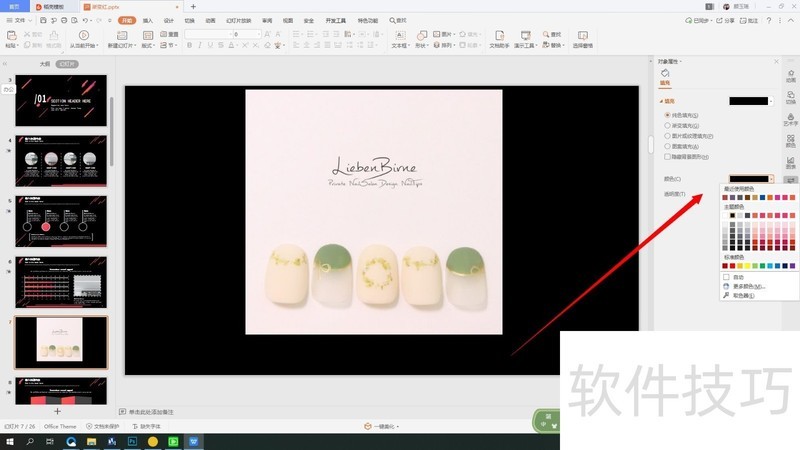Open the Chart side panel icon
800x450 pixels.
[790, 163]
